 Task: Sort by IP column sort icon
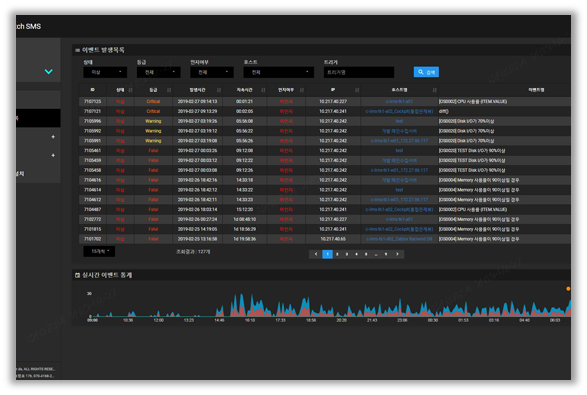point(357,90)
